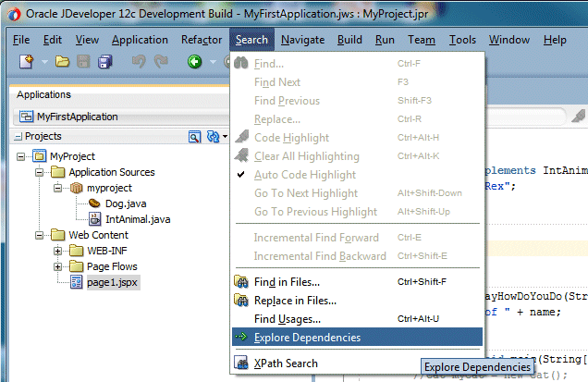The width and height of the screenshot is (588, 382).
Task: Click the Dog.java bean icon
Action: point(94,203)
